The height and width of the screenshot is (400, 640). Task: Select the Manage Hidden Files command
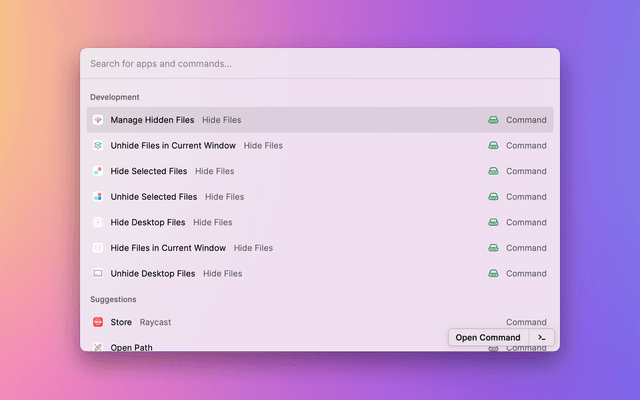pyautogui.click(x=152, y=120)
